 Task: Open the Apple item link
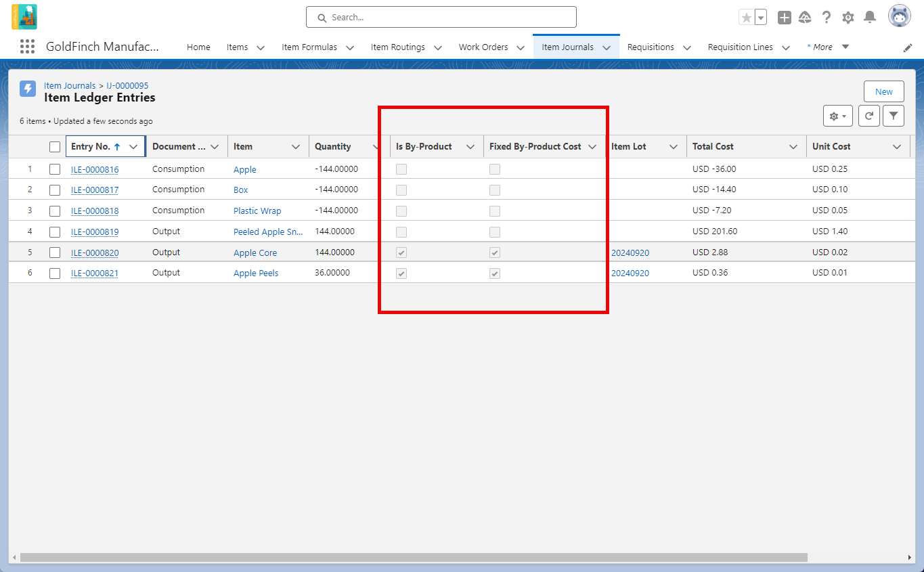245,170
